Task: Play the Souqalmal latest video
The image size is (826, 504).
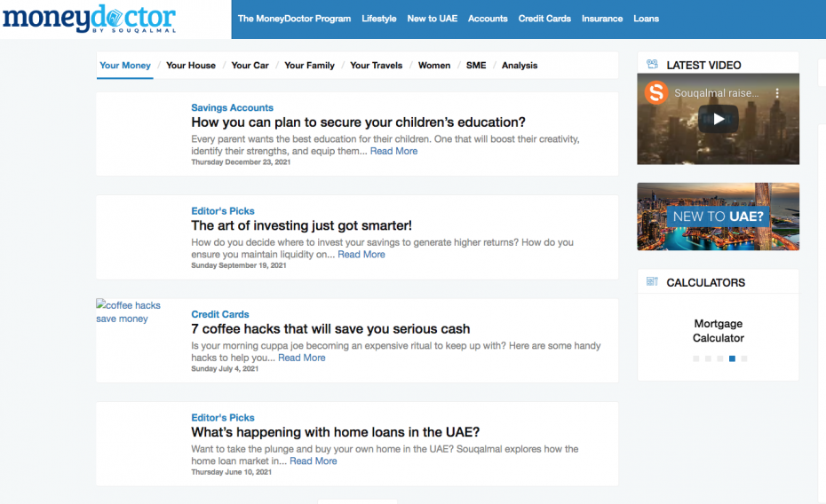Action: 718,120
